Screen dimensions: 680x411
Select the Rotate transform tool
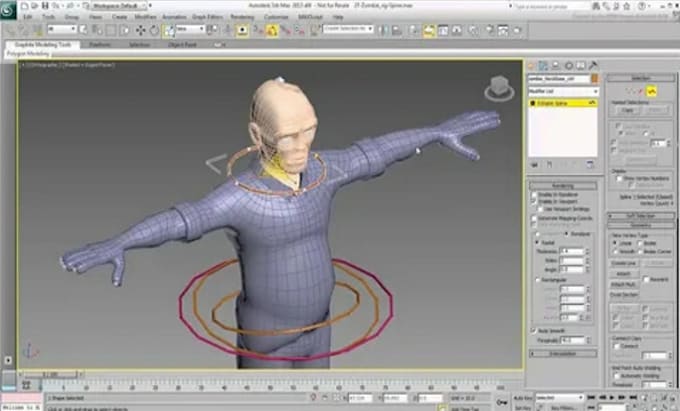[x=154, y=30]
